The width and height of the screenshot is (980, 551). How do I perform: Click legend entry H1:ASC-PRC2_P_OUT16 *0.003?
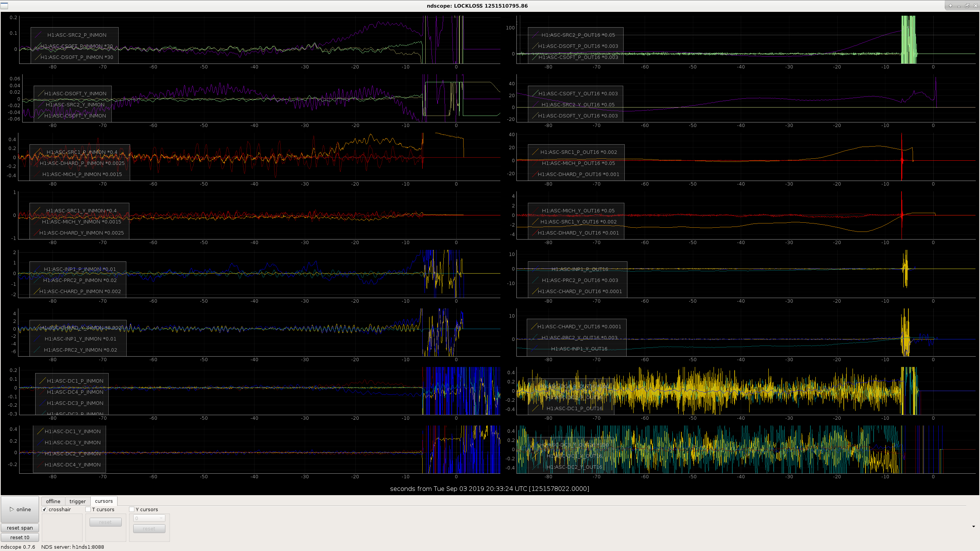coord(580,280)
